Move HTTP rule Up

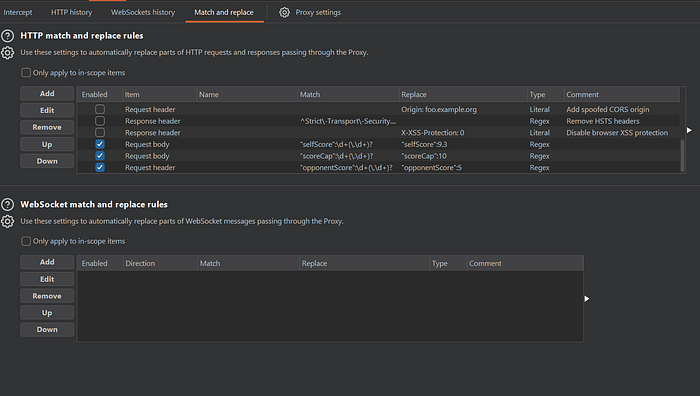pos(47,144)
